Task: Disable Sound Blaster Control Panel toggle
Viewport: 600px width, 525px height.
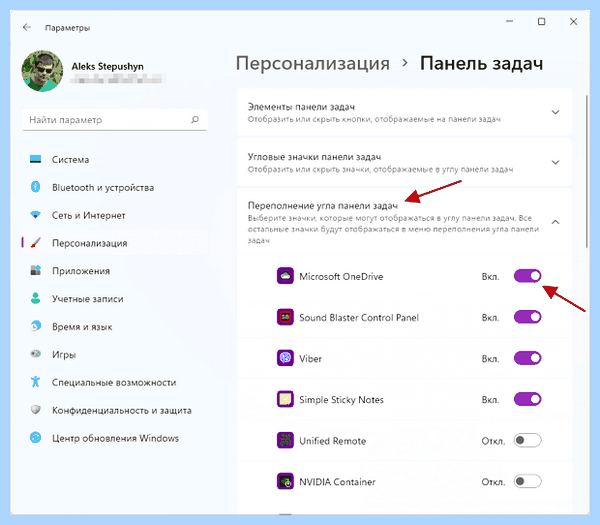Action: 527,317
